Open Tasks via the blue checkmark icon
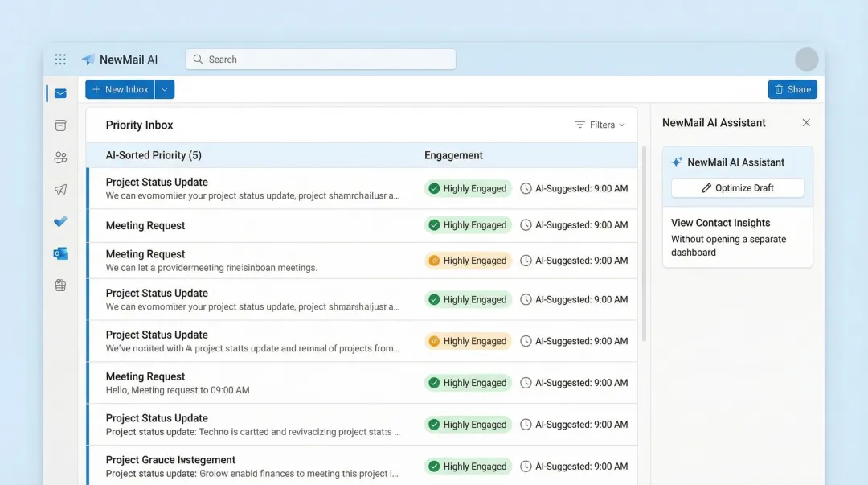This screenshot has width=868, height=485. pyautogui.click(x=59, y=222)
